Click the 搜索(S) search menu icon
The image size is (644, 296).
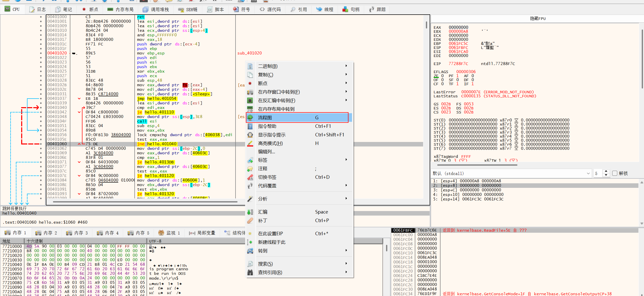tap(250, 264)
